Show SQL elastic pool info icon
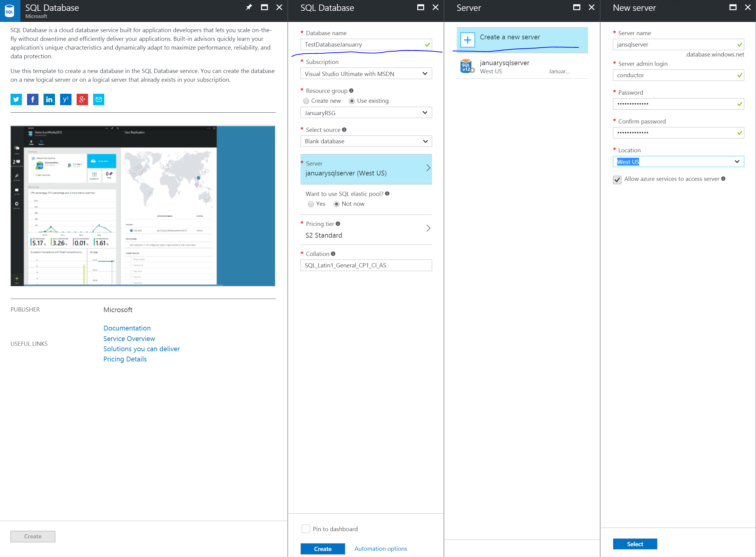 coord(387,193)
